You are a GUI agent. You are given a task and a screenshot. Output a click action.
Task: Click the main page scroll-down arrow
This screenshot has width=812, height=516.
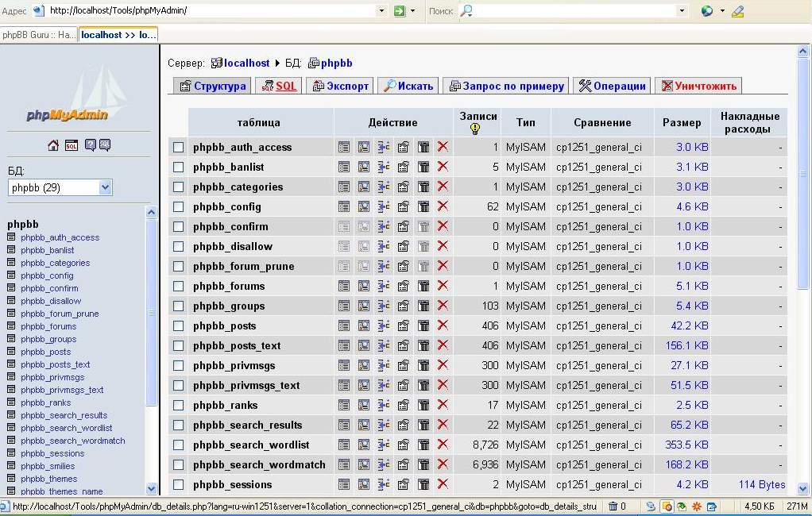click(x=802, y=487)
